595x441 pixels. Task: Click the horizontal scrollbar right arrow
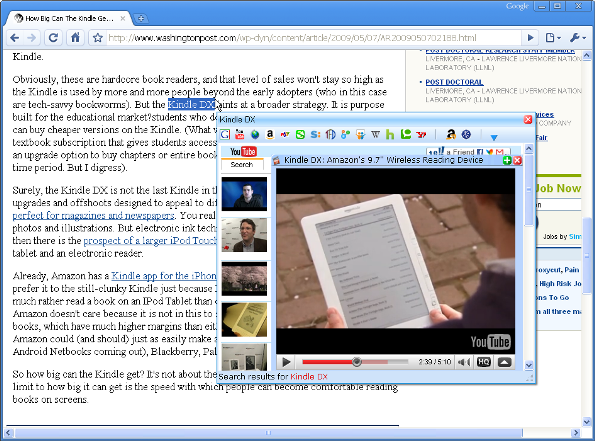[x=576, y=433]
